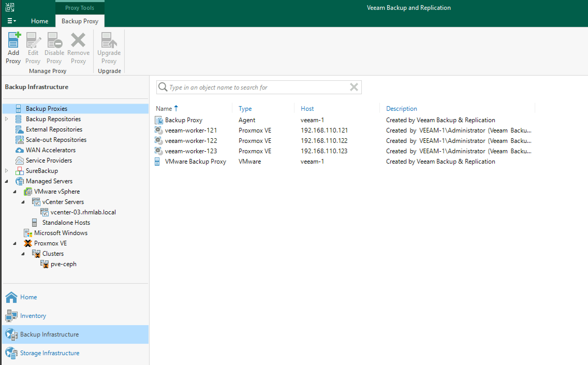Select the Scale-out Repositories tree label

56,140
